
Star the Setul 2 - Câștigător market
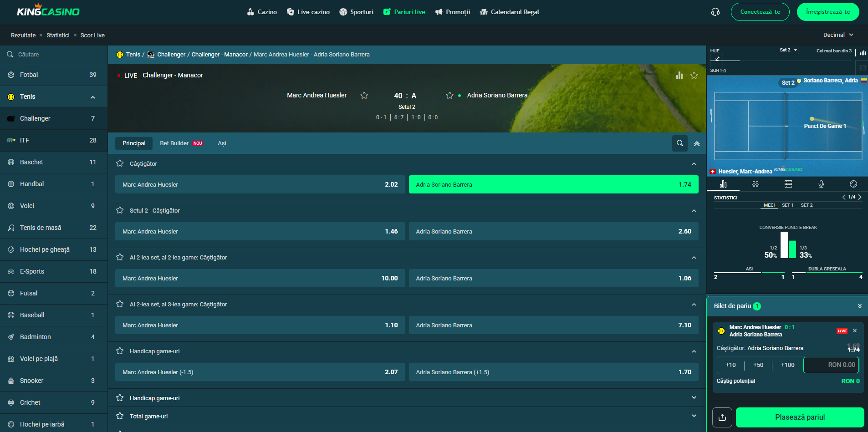pyautogui.click(x=120, y=210)
